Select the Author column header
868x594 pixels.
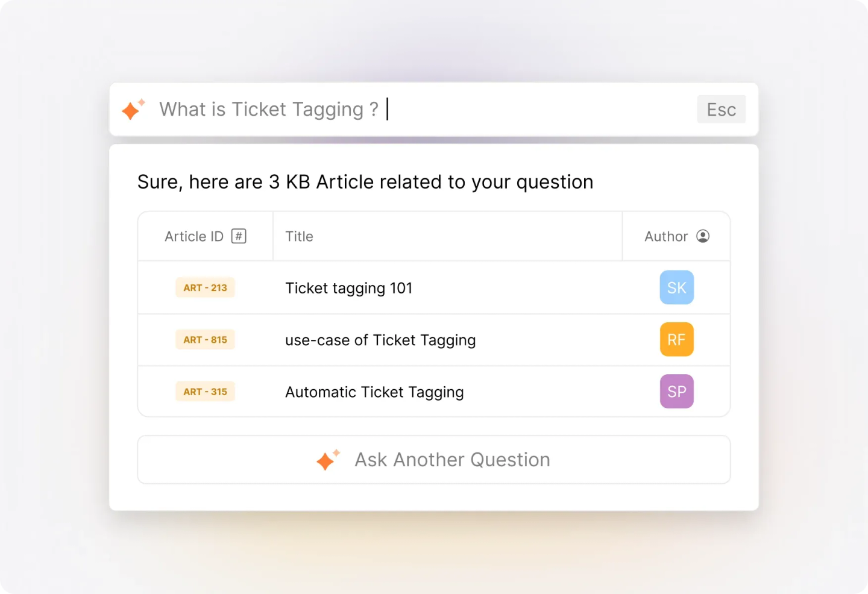pos(676,236)
